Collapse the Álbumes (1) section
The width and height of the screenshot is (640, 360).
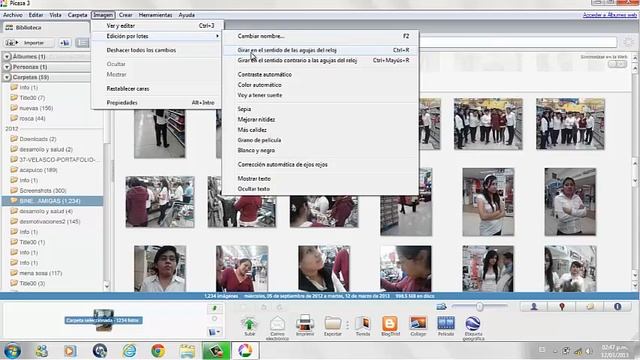(7, 56)
